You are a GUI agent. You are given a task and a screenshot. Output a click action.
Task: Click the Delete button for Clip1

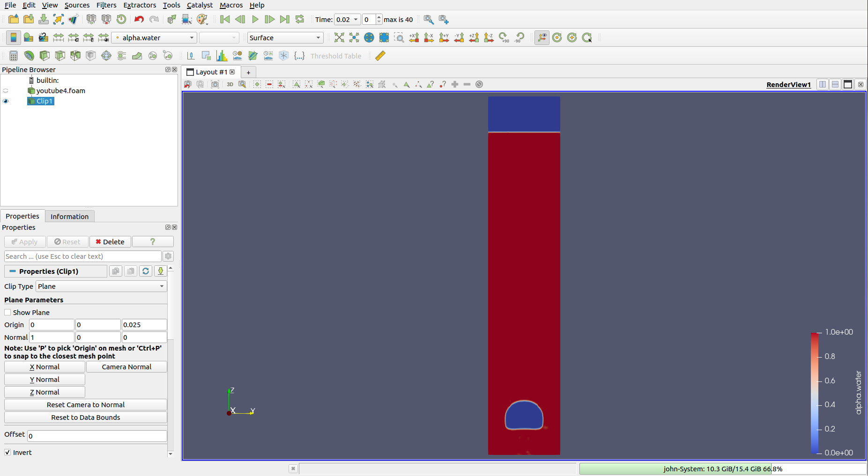tap(110, 242)
